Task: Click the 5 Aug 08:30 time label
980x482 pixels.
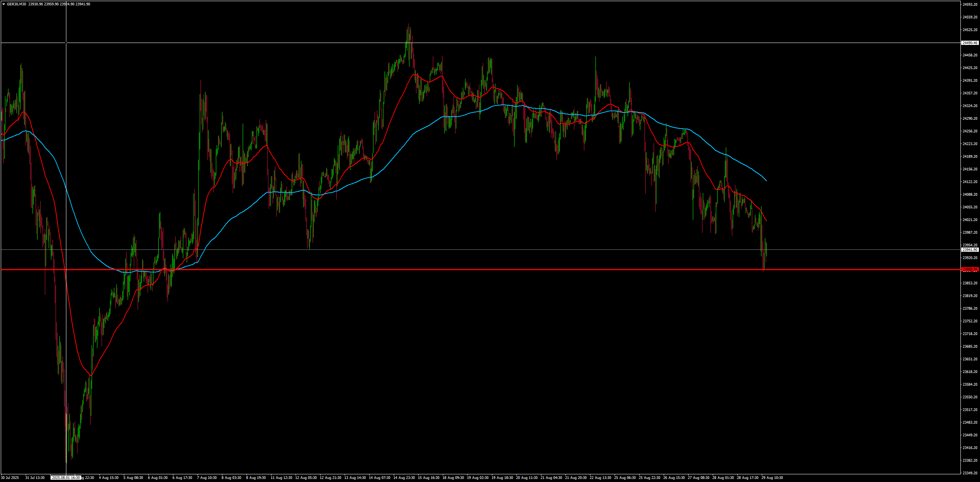Action: 133,478
